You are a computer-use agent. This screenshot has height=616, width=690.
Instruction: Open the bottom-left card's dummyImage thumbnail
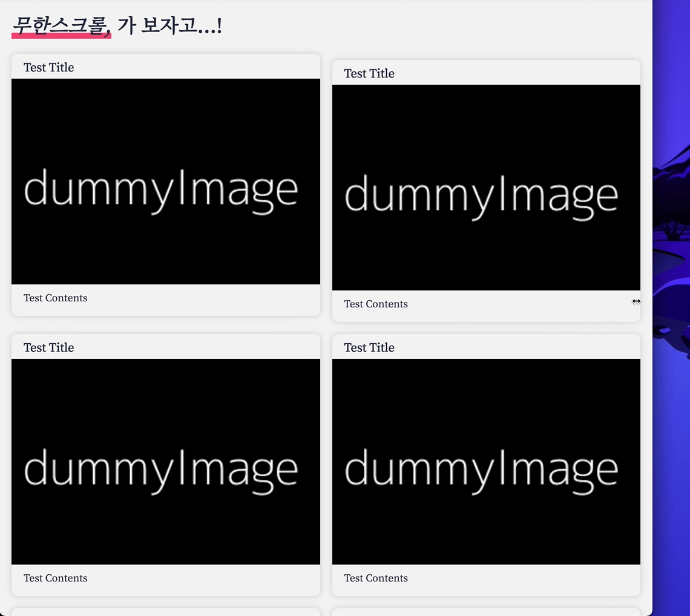tap(166, 462)
